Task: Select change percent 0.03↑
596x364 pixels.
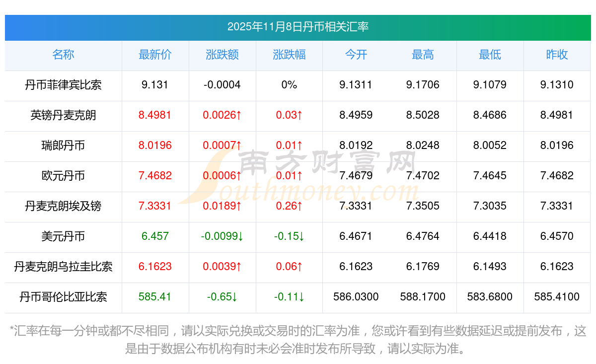Action: point(289,115)
